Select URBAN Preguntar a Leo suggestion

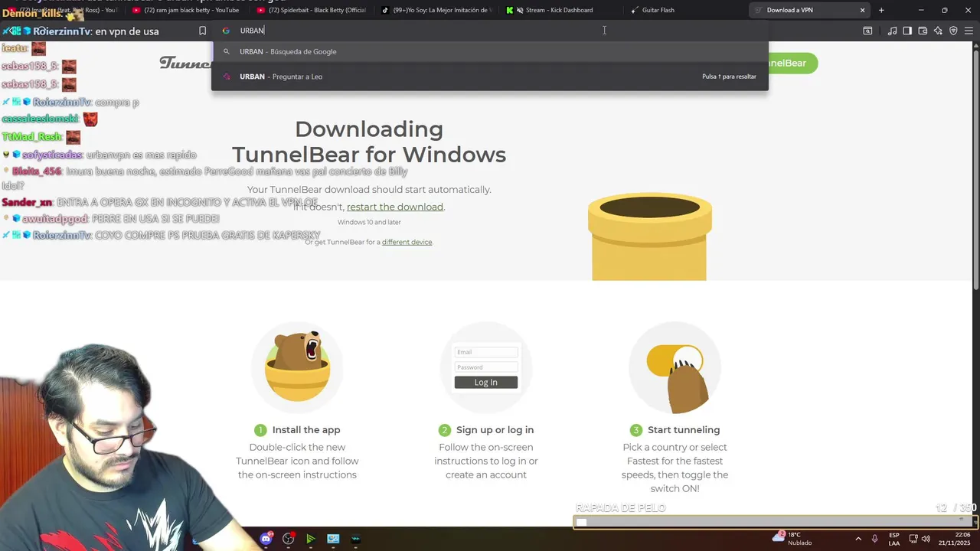490,77
